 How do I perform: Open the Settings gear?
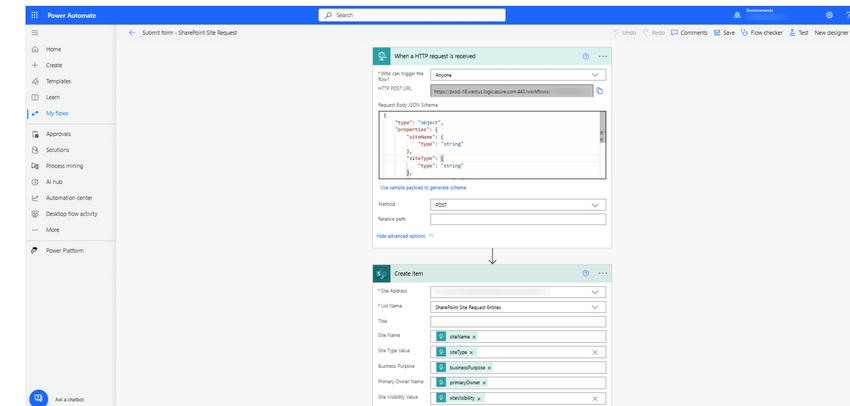coord(829,15)
